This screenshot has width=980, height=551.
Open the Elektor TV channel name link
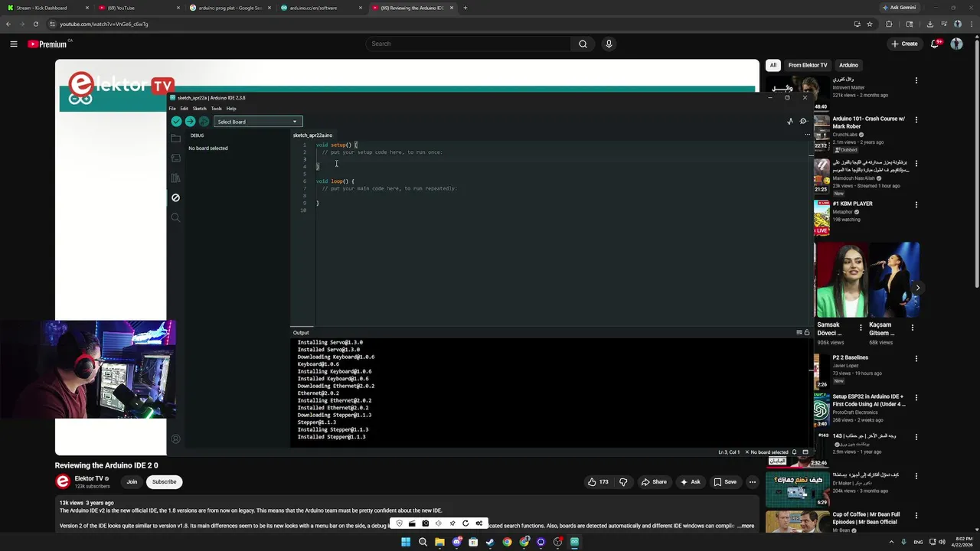[89, 478]
